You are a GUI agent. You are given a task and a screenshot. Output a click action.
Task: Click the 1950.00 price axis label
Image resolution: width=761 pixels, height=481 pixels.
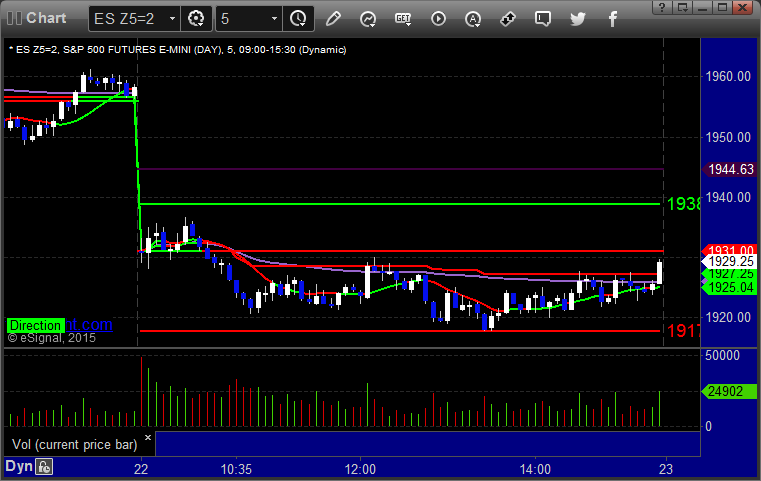click(728, 137)
